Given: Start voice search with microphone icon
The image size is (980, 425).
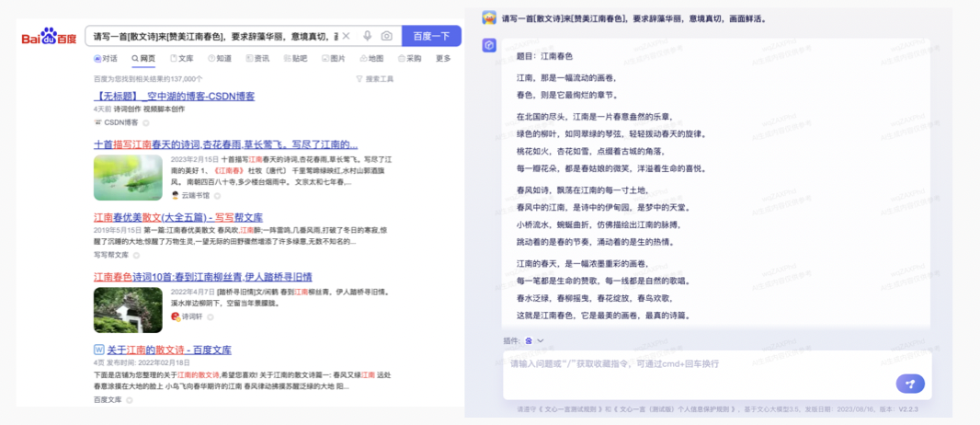Looking at the screenshot, I should point(368,36).
